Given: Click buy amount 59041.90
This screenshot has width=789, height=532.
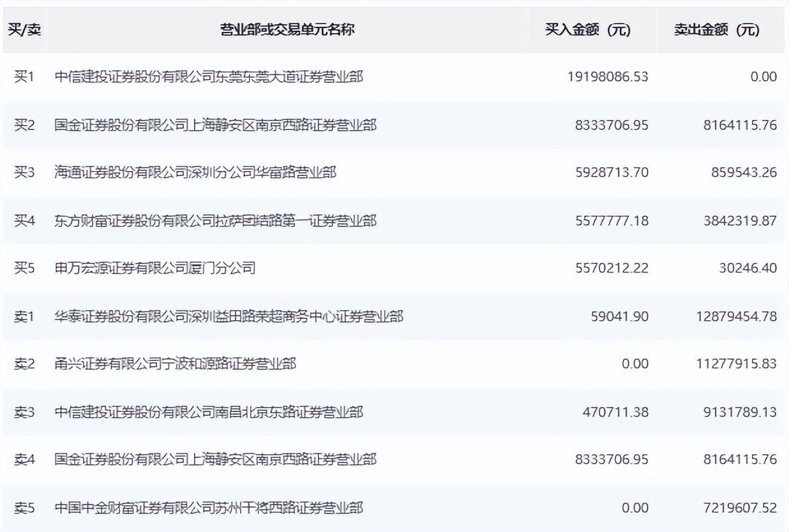Looking at the screenshot, I should coord(620,316).
